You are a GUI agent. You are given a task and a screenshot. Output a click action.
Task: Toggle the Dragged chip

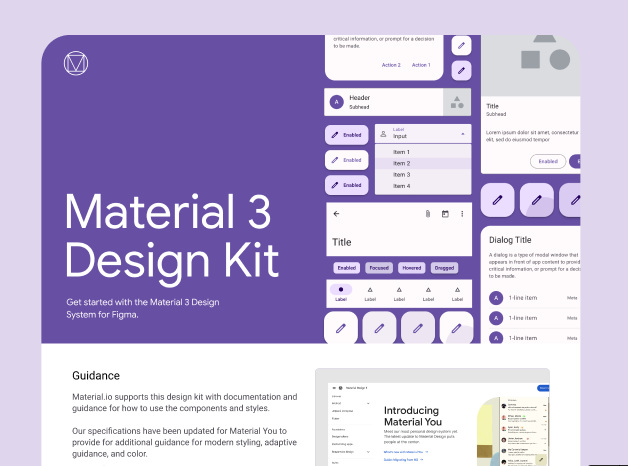(444, 268)
